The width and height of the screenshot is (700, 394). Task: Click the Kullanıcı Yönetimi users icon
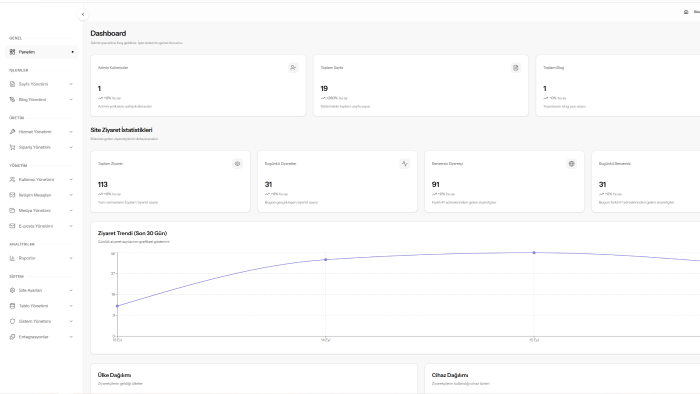pyautogui.click(x=12, y=179)
